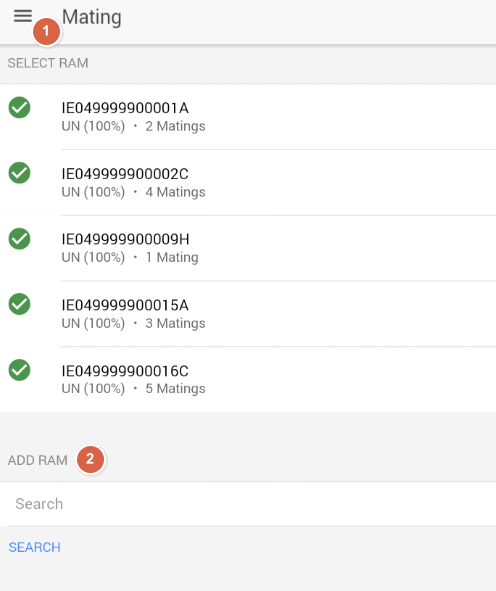Image resolution: width=496 pixels, height=591 pixels.
Task: Select ram IE049999900015A
Action: 248,314
